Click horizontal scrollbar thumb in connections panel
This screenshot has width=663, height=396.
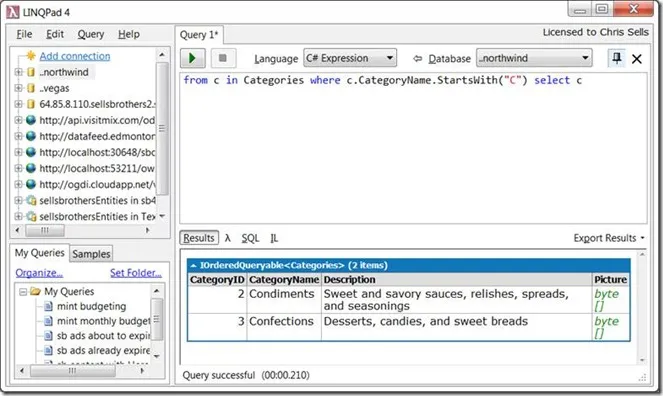pos(45,230)
